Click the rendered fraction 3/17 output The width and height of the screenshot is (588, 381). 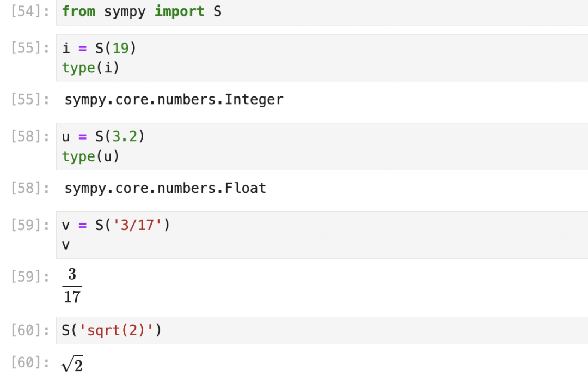(72, 285)
